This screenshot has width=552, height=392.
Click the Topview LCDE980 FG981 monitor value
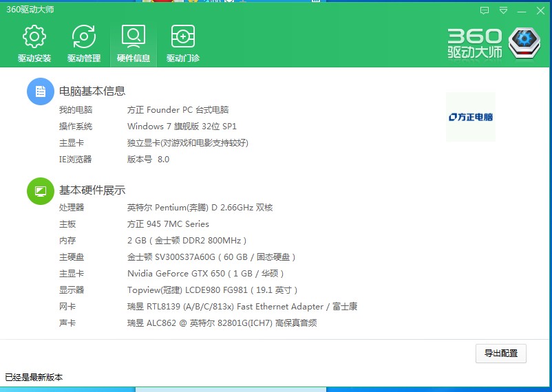[x=212, y=290]
